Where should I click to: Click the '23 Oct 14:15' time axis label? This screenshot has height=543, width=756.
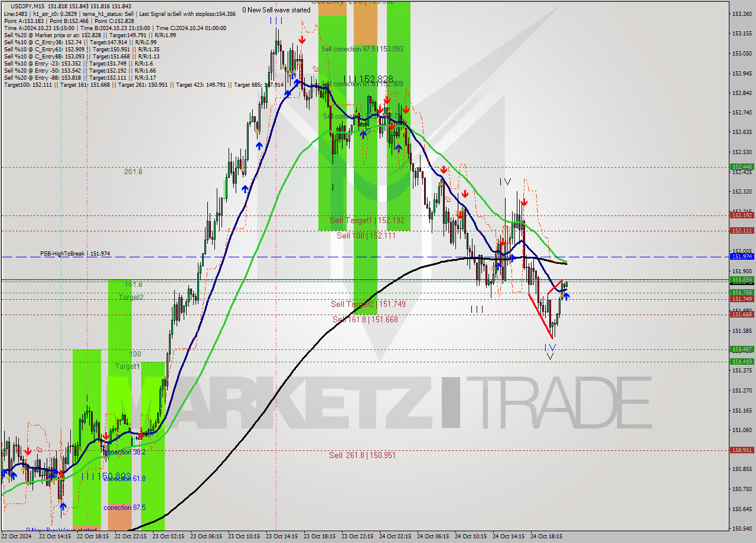click(x=282, y=537)
